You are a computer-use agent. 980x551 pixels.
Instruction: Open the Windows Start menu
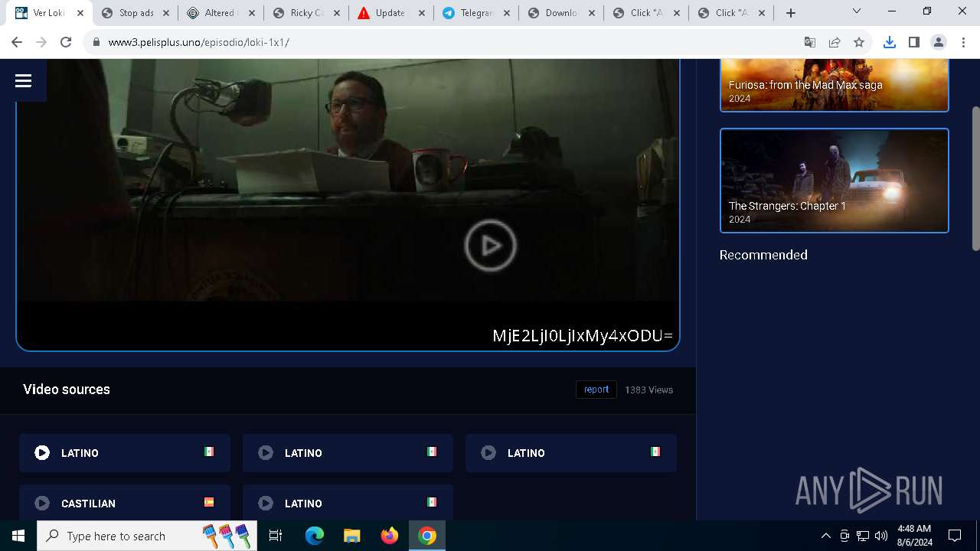[18, 536]
